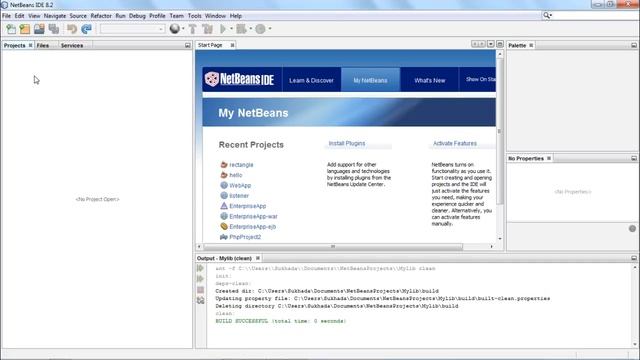The image size is (640, 360).
Task: Click the New File toolbar icon
Action: tap(11, 29)
